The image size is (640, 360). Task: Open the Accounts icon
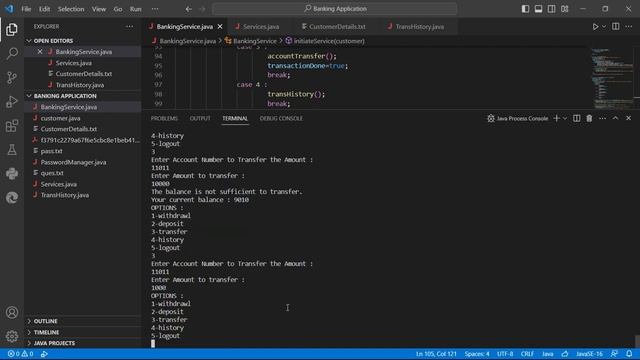click(x=12, y=312)
